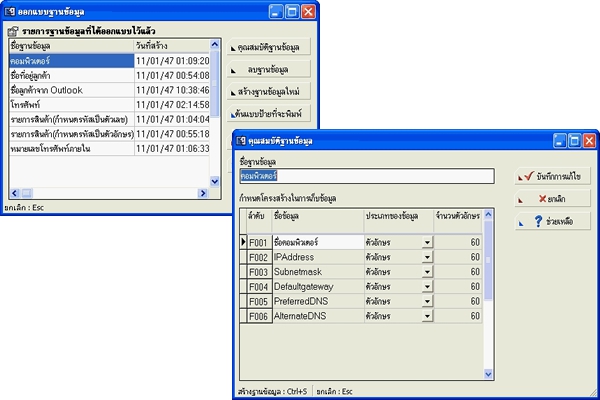Click the F004 sequence cell
This screenshot has height=400, width=600.
tap(259, 287)
